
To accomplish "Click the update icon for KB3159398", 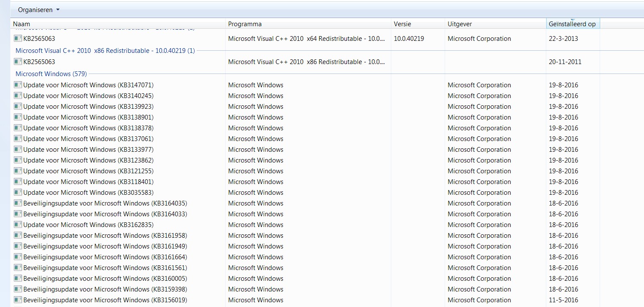I will pos(18,289).
